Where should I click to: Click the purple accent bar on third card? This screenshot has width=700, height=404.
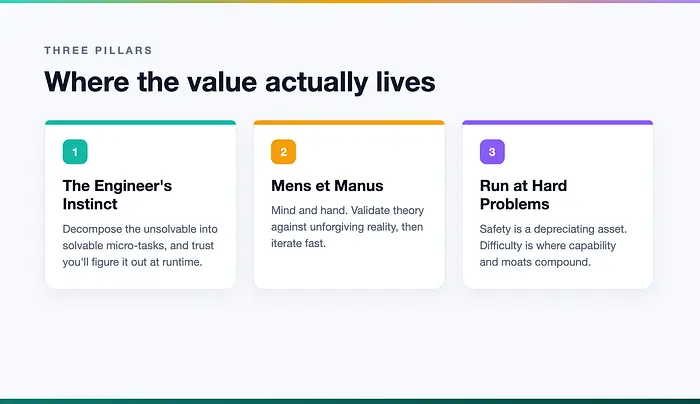[558, 122]
